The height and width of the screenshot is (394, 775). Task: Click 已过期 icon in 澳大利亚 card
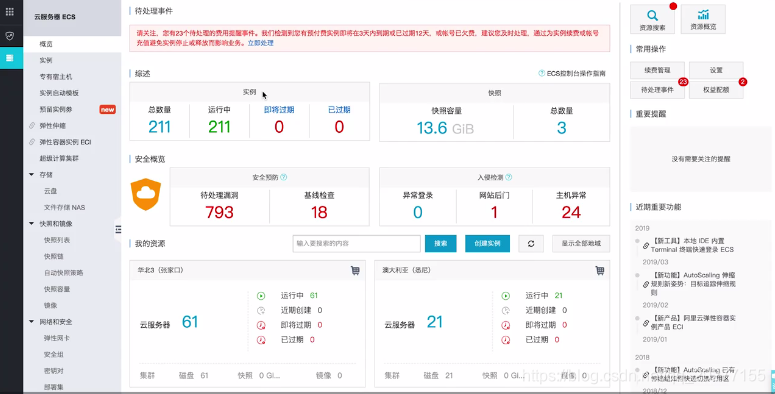506,340
